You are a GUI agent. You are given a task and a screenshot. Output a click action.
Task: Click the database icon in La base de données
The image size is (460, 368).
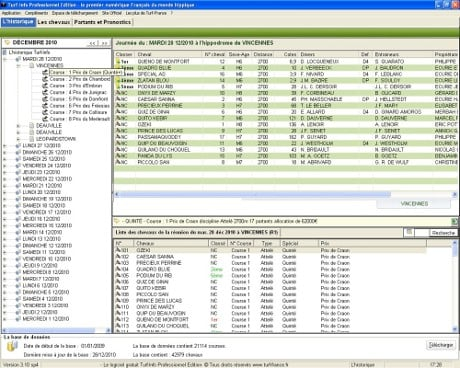(x=12, y=346)
